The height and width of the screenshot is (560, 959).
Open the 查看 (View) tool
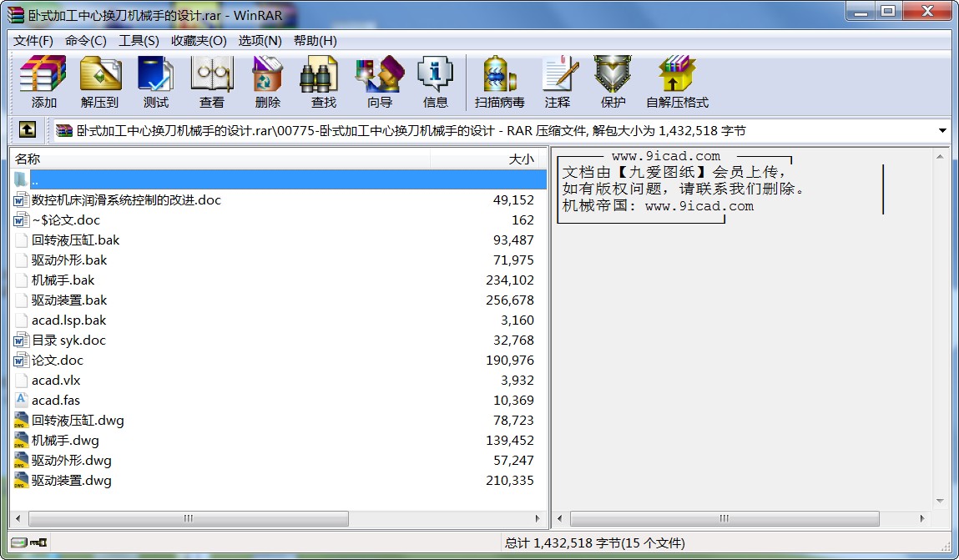[x=212, y=82]
